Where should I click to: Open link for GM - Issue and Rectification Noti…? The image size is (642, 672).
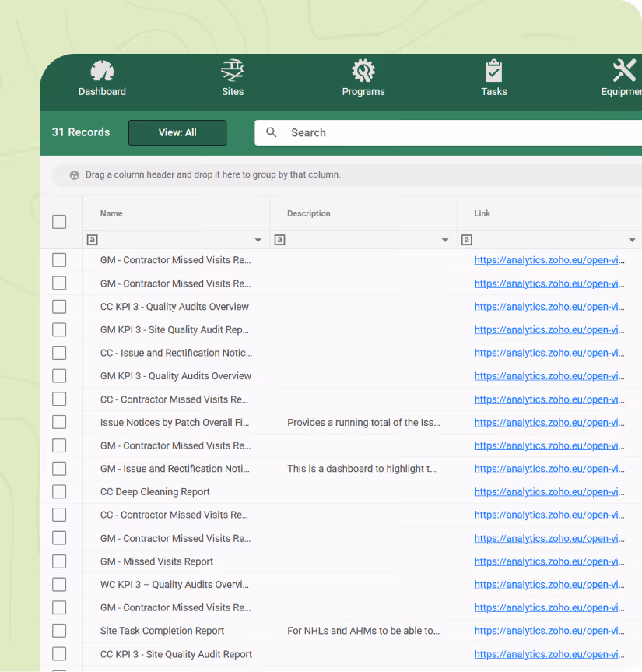(549, 469)
